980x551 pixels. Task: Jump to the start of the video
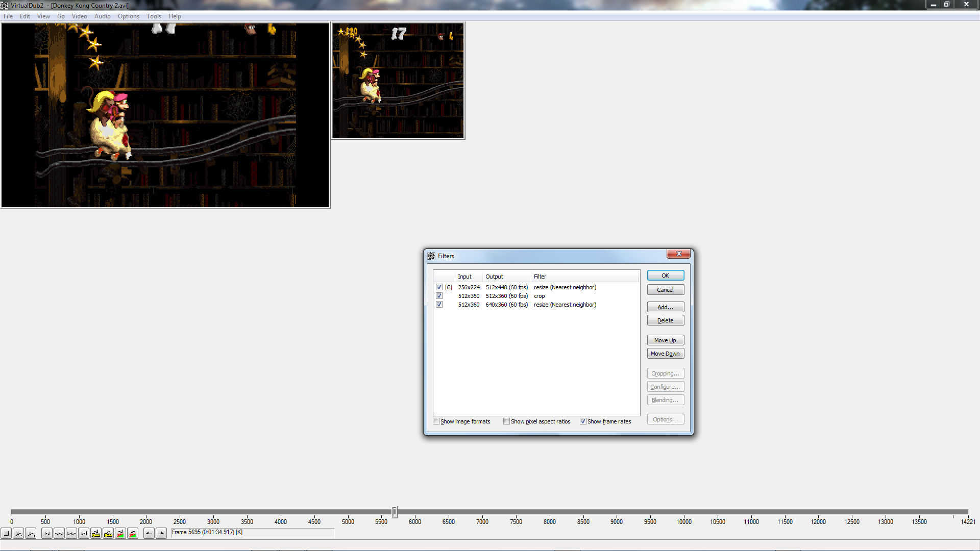coord(47,534)
